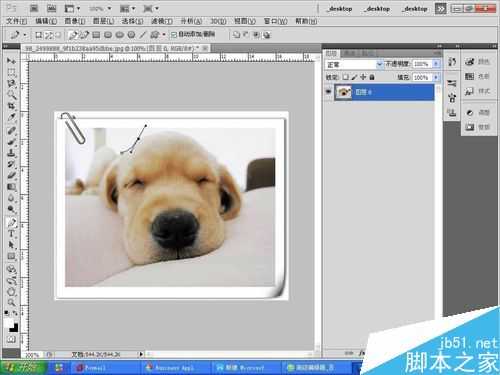Launch Bridge from the application bar
The image size is (500, 375).
34,8
